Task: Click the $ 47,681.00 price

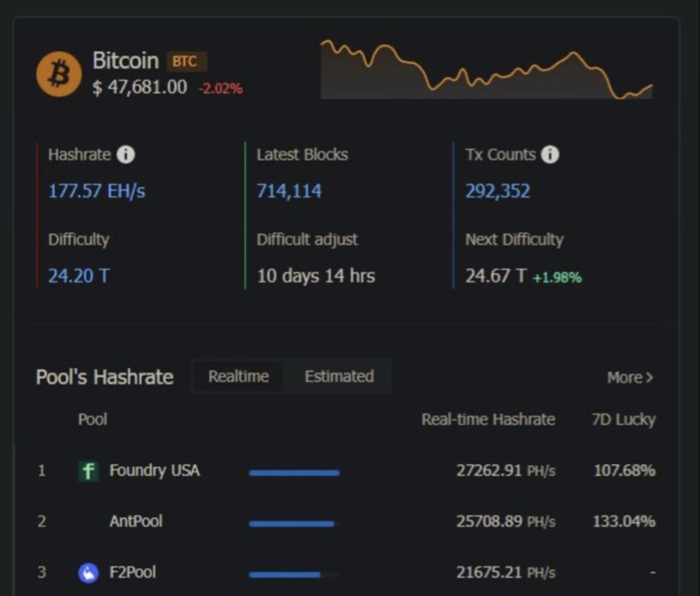Action: pyautogui.click(x=140, y=87)
